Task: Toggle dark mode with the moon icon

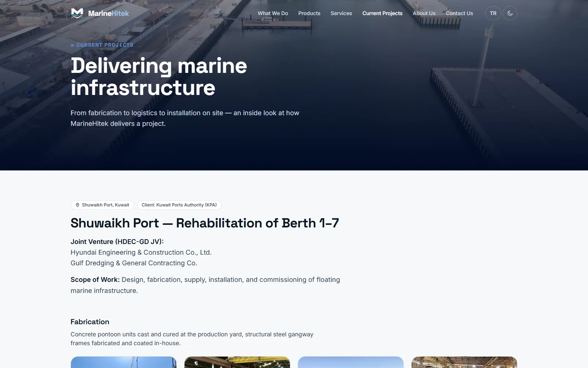Action: [510, 13]
